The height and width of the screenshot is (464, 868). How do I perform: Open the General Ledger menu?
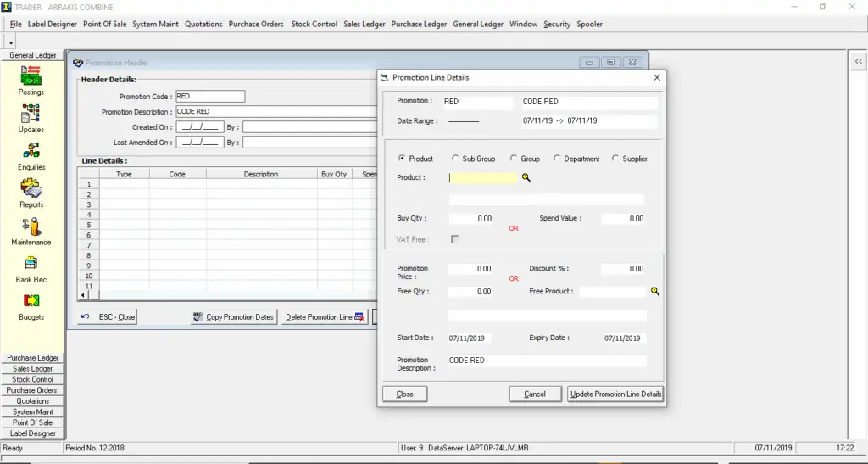pyautogui.click(x=478, y=25)
